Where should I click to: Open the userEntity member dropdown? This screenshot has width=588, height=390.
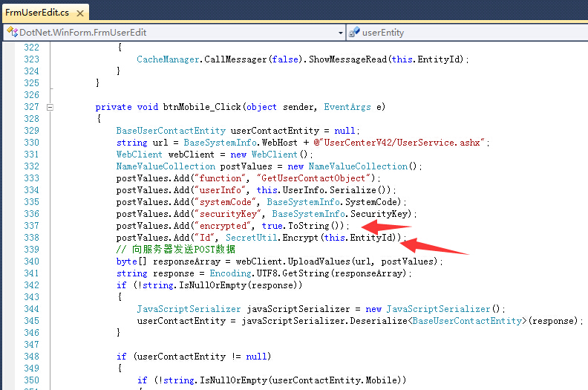point(467,33)
